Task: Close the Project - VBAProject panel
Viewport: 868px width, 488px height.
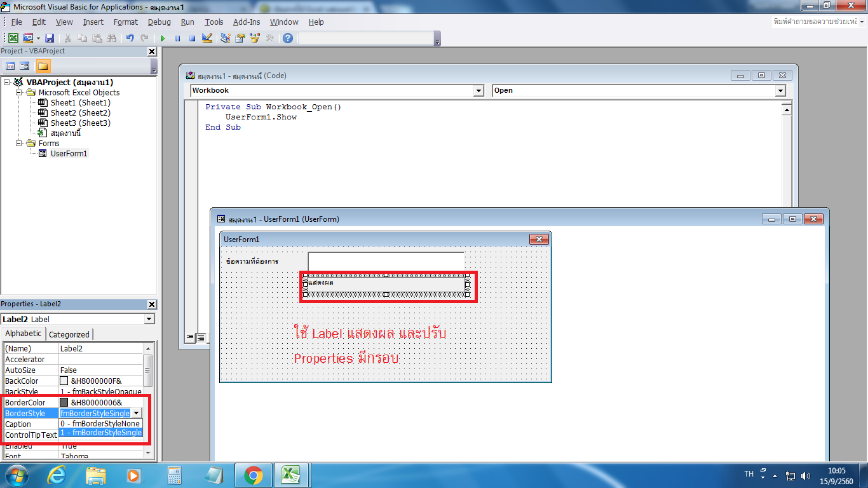Action: coord(151,51)
